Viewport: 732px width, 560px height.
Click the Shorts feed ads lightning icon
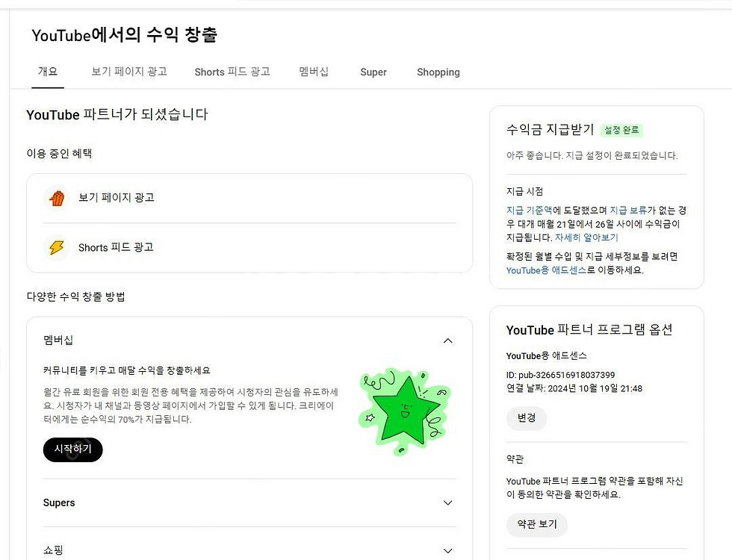pos(57,247)
